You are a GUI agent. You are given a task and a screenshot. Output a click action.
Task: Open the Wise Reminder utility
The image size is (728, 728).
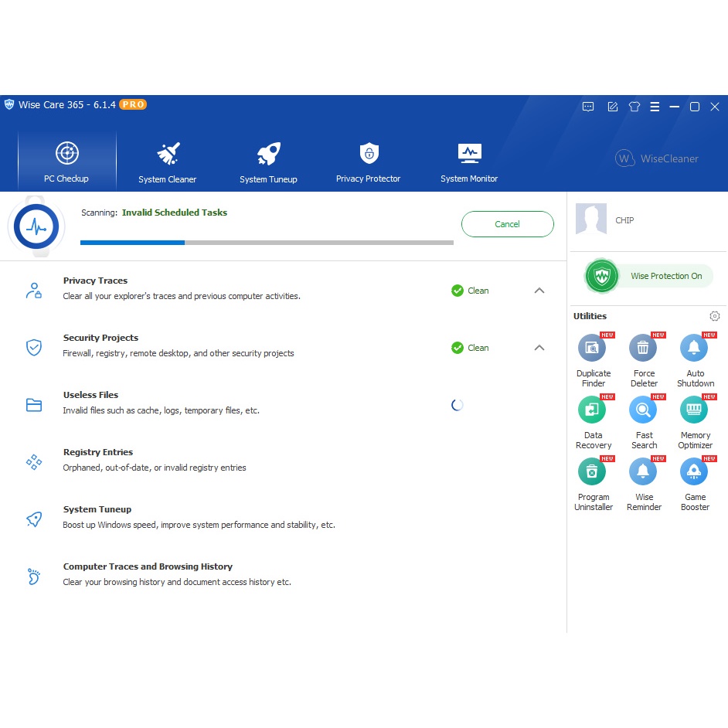point(643,473)
